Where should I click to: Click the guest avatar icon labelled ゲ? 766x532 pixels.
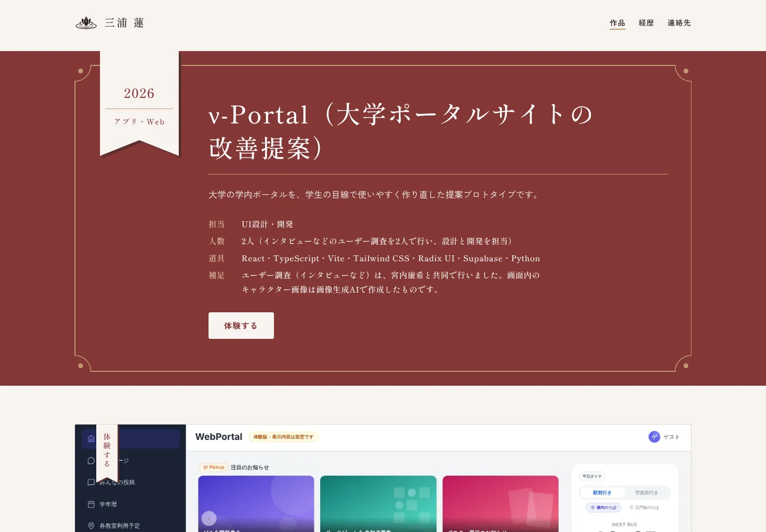(654, 437)
